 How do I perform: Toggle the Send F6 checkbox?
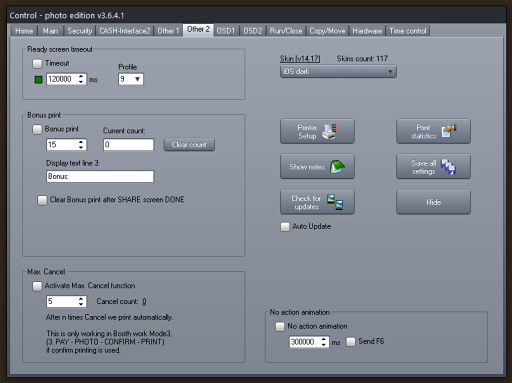coord(351,342)
